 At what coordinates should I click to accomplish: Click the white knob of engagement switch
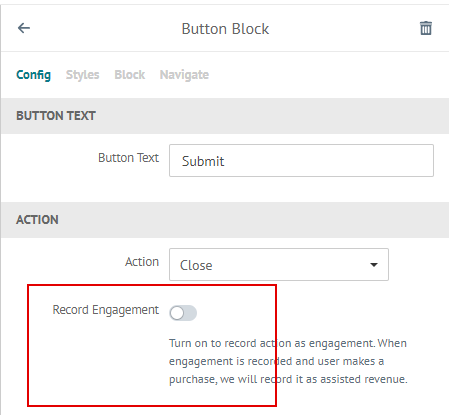point(177,313)
